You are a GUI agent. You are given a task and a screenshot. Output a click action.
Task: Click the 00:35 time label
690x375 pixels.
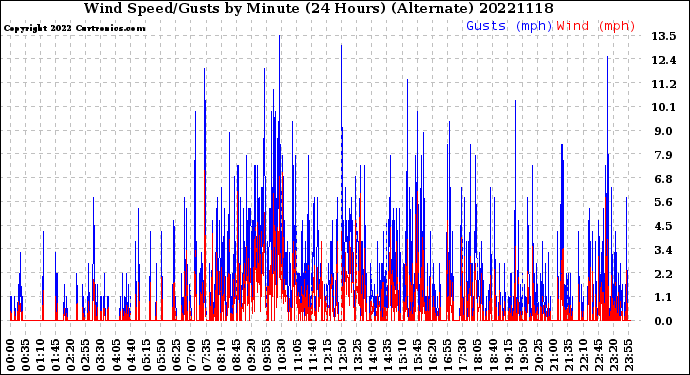tap(26, 355)
